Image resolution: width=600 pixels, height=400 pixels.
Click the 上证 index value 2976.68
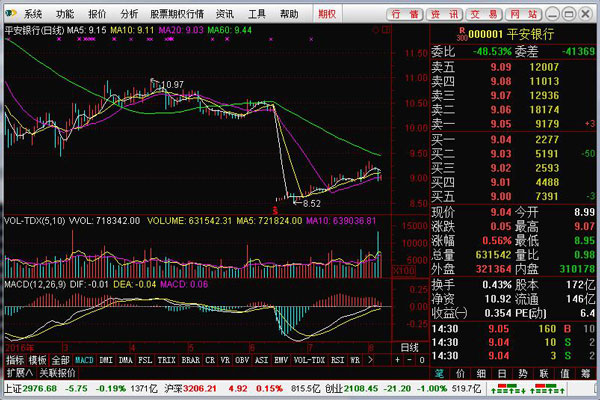(39, 389)
